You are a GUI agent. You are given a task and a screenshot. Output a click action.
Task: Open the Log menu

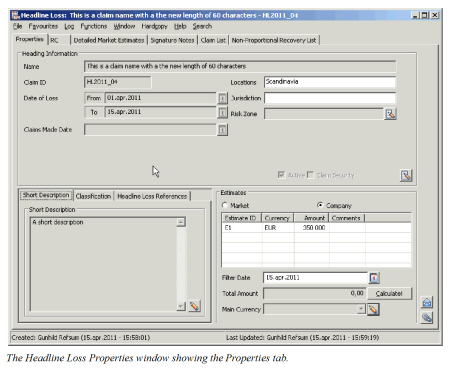tap(69, 26)
